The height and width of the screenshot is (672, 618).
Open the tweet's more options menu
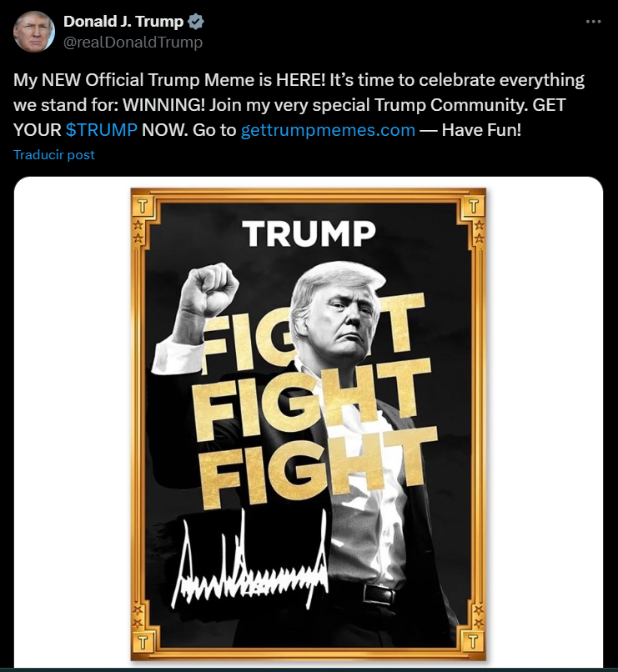pos(593,23)
